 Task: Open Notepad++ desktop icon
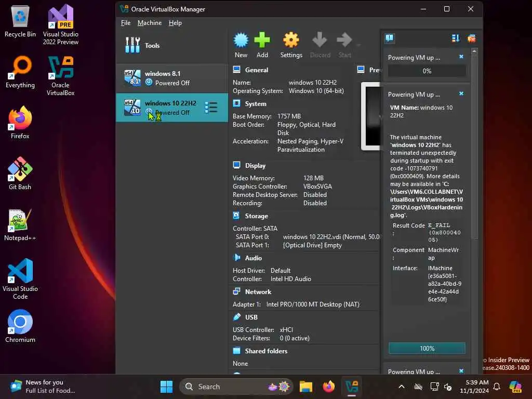[20, 224]
